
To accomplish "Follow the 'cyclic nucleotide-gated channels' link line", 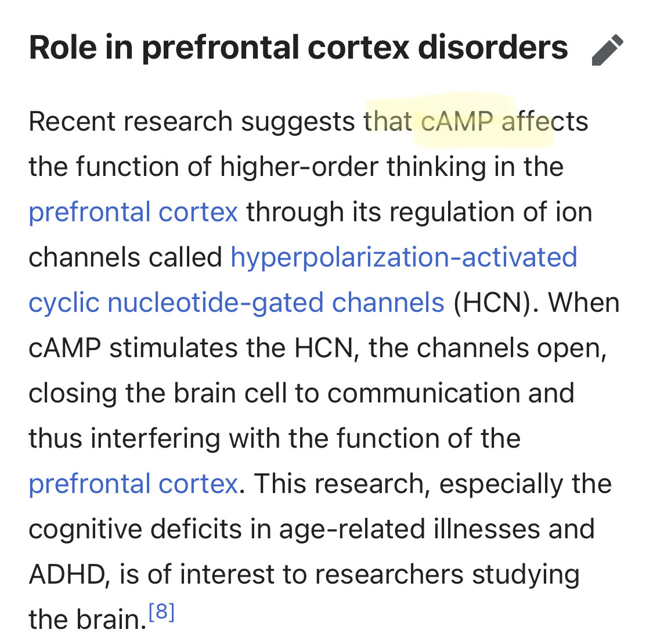I will (x=237, y=303).
